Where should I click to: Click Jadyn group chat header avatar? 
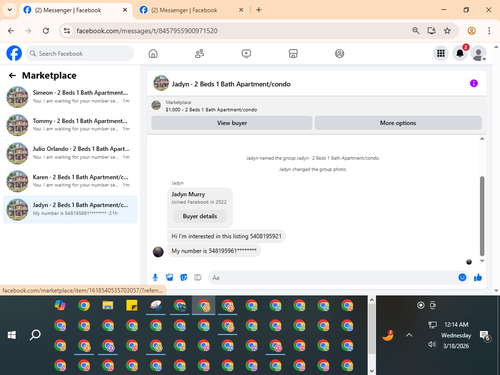(x=161, y=83)
